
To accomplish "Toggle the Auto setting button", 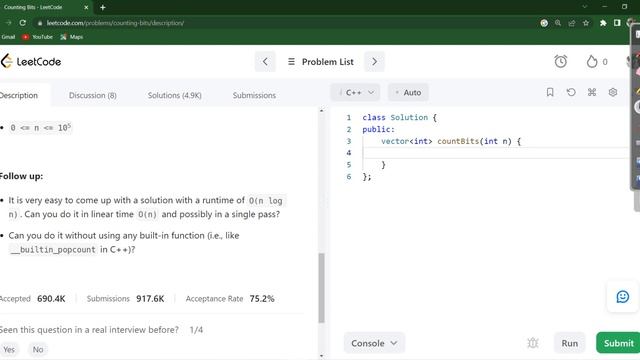I will [x=408, y=93].
